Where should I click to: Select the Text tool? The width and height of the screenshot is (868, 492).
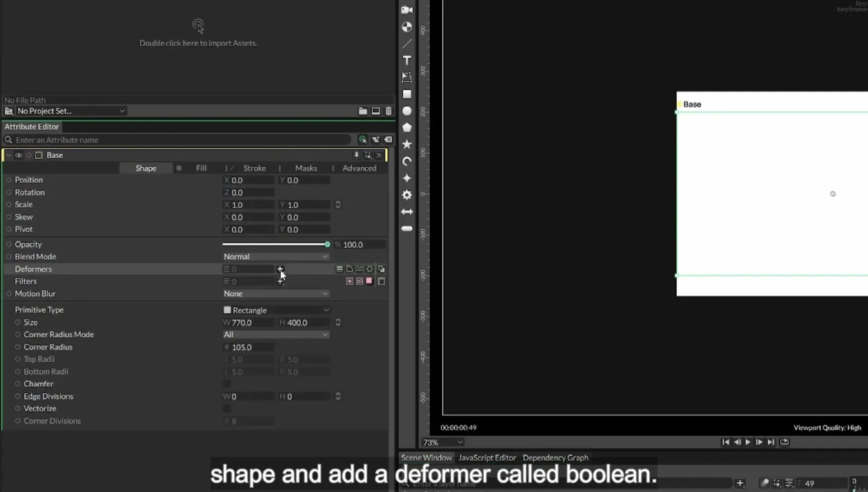[x=407, y=61]
